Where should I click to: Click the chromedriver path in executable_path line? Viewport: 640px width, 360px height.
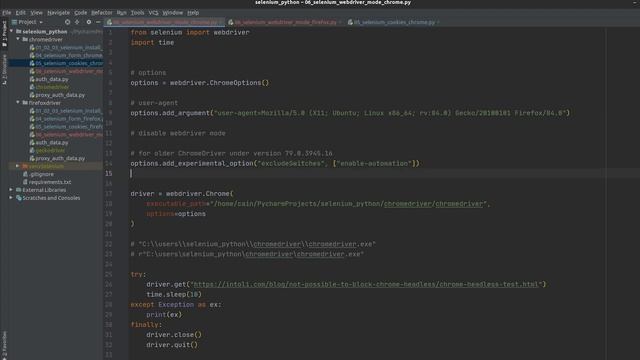[x=350, y=204]
